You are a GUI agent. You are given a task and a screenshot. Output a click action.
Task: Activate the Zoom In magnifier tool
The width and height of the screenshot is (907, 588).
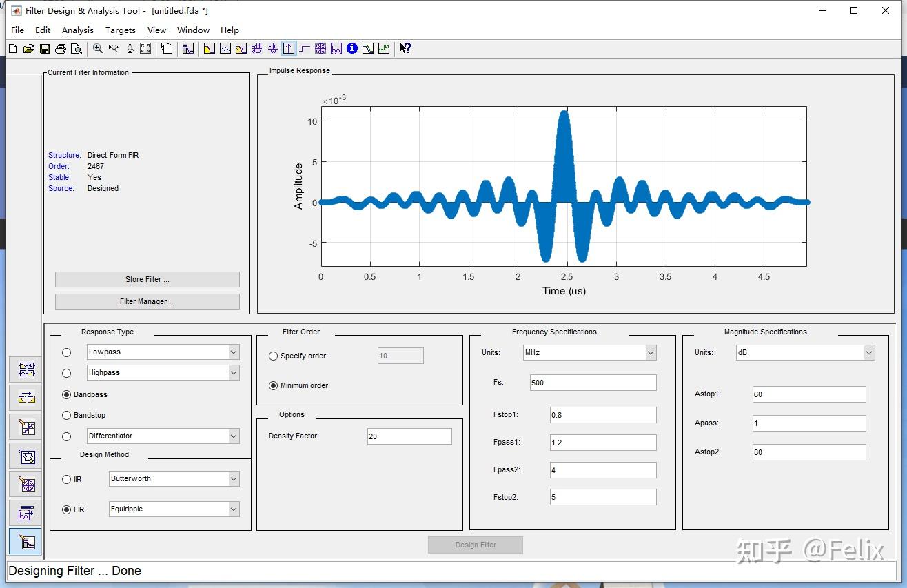tap(98, 48)
